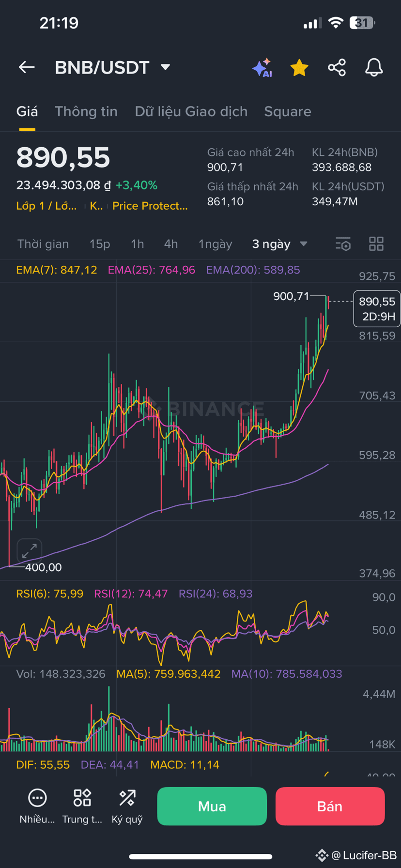Open the chart layout grid icon
Image resolution: width=401 pixels, height=868 pixels.
point(376,244)
